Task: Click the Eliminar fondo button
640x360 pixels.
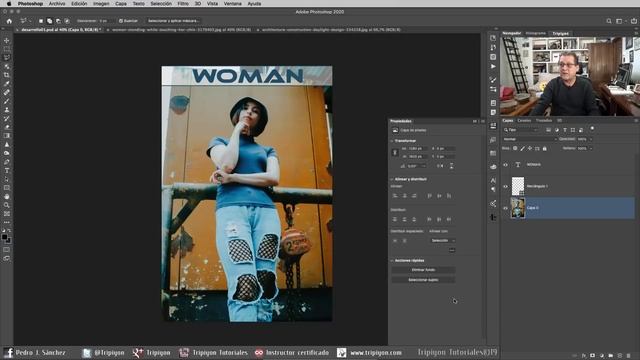Action: [423, 270]
